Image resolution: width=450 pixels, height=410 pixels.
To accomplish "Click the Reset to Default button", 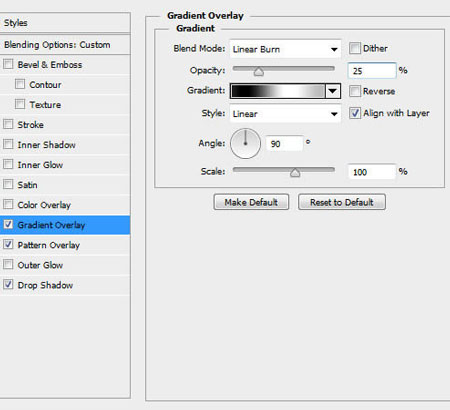I will coord(342,202).
